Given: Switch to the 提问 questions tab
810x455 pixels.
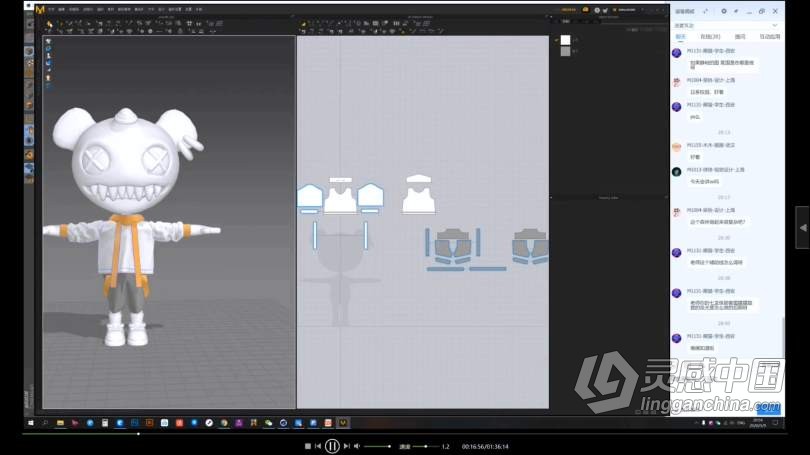Looking at the screenshot, I should coord(740,37).
